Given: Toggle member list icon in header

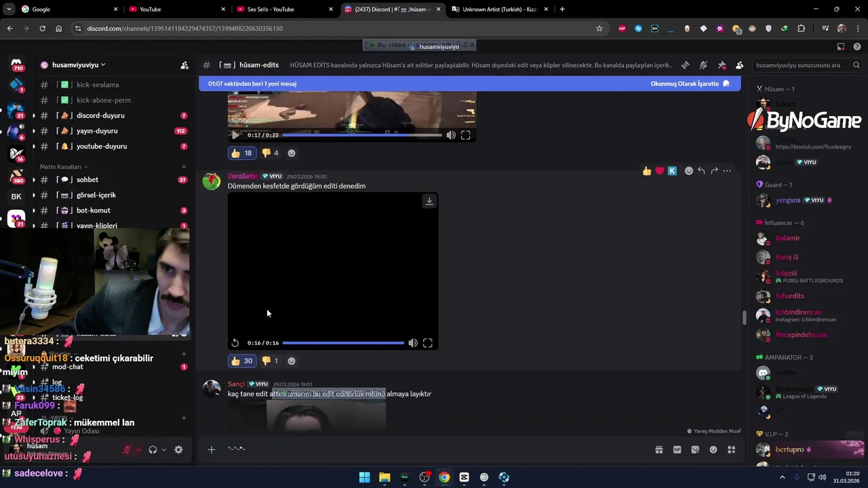Looking at the screenshot, I should [x=739, y=65].
